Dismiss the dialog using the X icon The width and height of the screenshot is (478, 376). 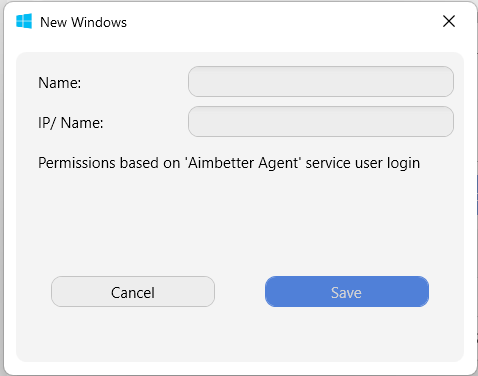point(449,21)
